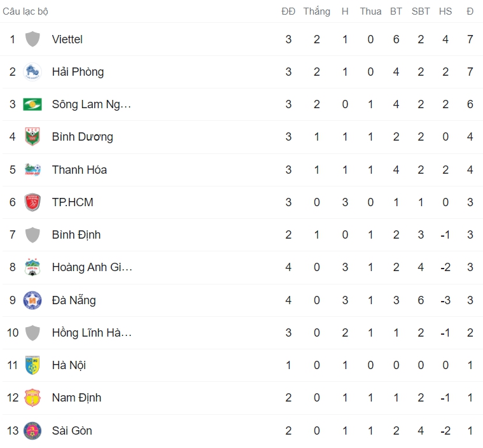Click the Thua column header
The image size is (483, 448).
370,11
